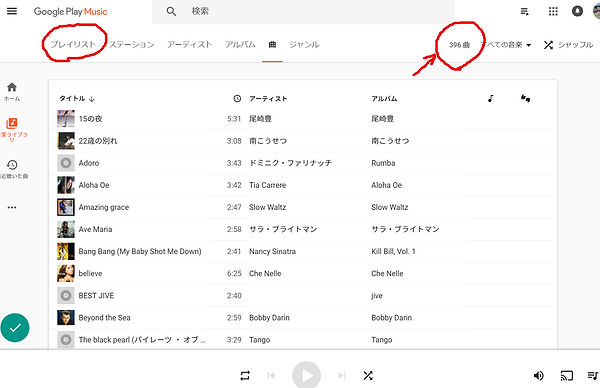Image resolution: width=600 pixels, height=388 pixels.
Task: Open the notifications bell
Action: [x=577, y=11]
